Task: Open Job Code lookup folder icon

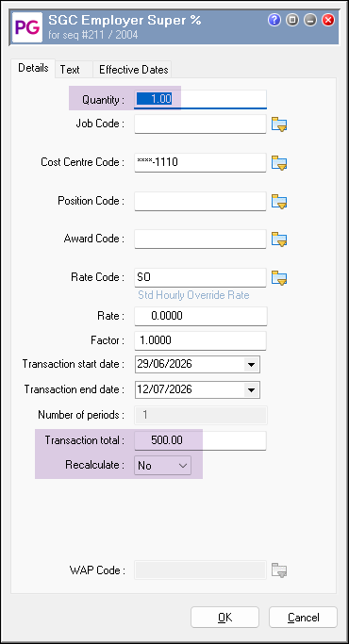Action: [x=279, y=124]
